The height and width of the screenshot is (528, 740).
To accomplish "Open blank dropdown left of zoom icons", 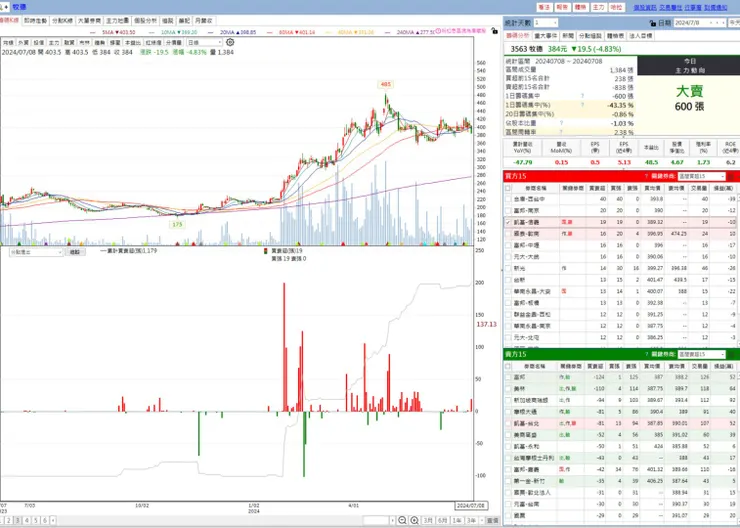I will 379,520.
